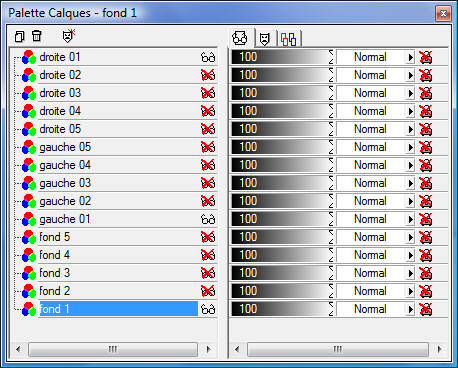This screenshot has width=458, height=368.
Task: Show the hidden droite 02 layer
Action: point(208,75)
